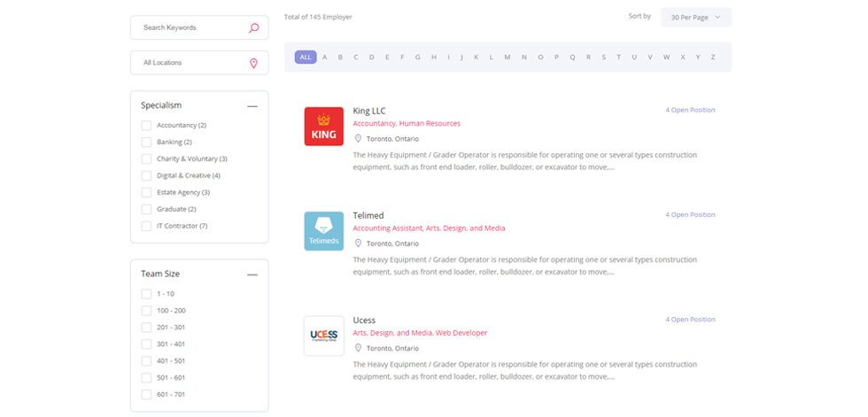This screenshot has width=868, height=417.
Task: Check team size 501 - 601
Action: [x=146, y=378]
